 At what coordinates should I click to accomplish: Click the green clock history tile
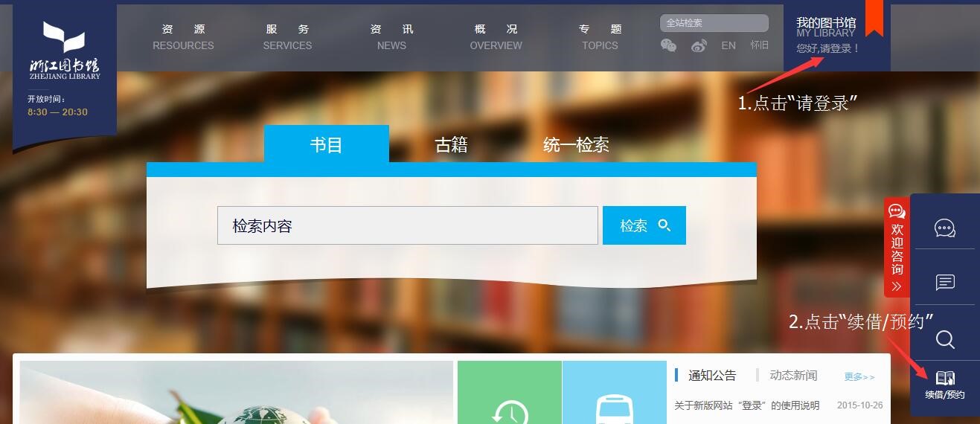[510, 392]
